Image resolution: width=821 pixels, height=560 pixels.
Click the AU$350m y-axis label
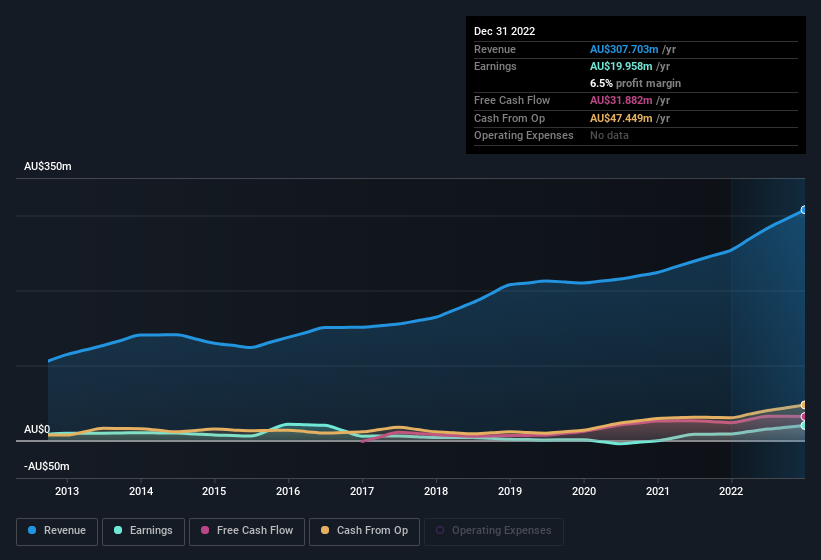point(48,167)
